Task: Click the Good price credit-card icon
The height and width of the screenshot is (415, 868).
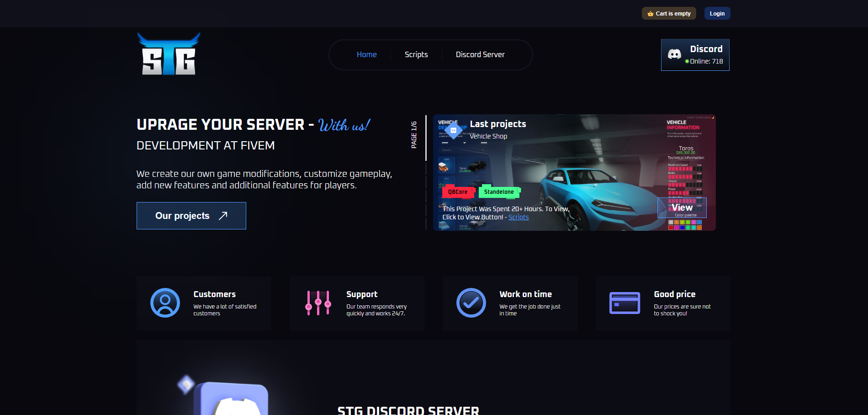Action: (x=625, y=303)
